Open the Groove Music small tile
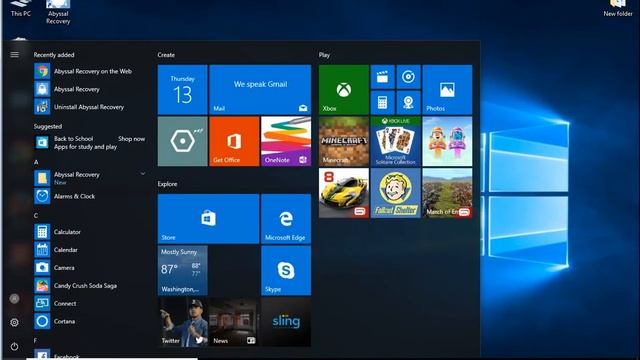Viewport: 640px width, 360px height. [408, 77]
